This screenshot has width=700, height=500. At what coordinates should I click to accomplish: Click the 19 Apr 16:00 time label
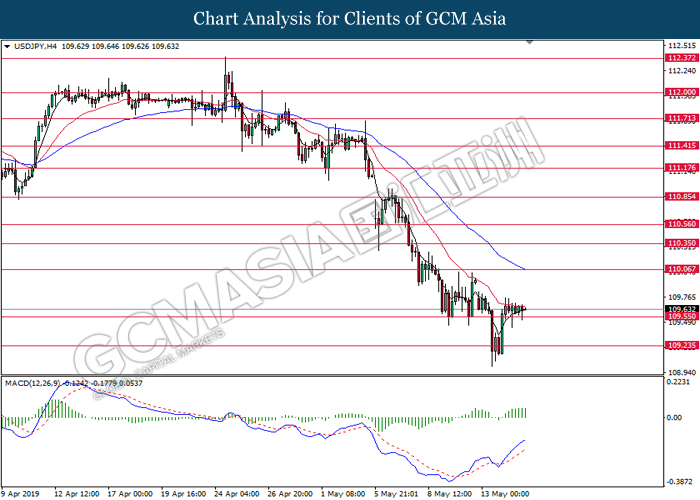pos(183,494)
